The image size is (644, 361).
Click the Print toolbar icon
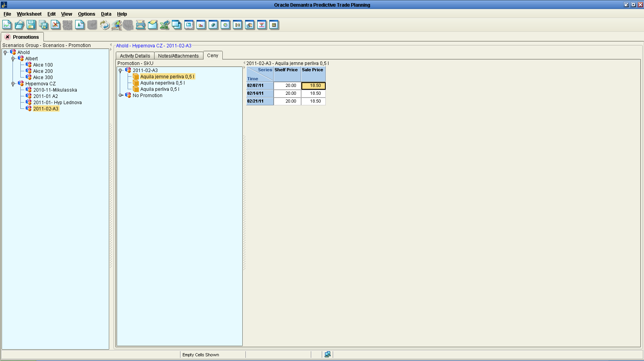pos(141,25)
